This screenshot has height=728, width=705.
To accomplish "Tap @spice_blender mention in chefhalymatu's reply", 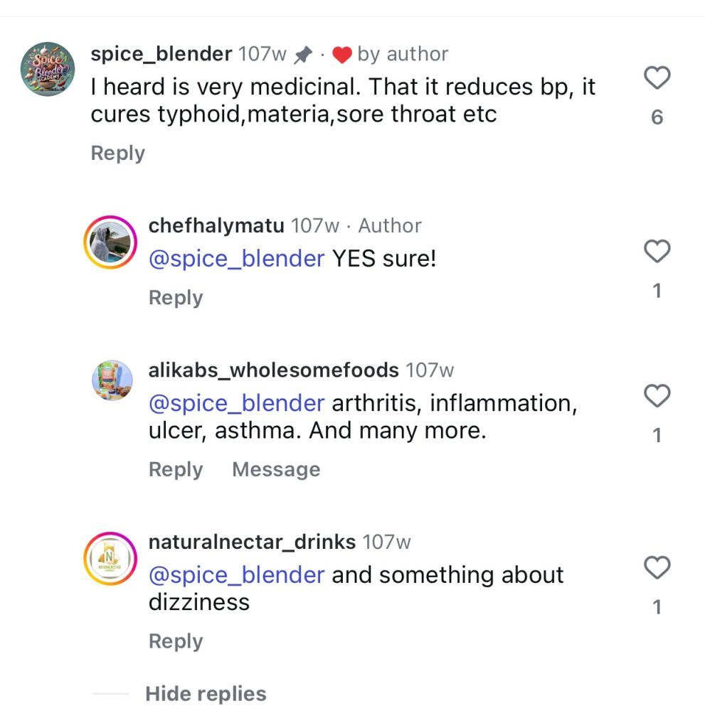I will coord(236,259).
